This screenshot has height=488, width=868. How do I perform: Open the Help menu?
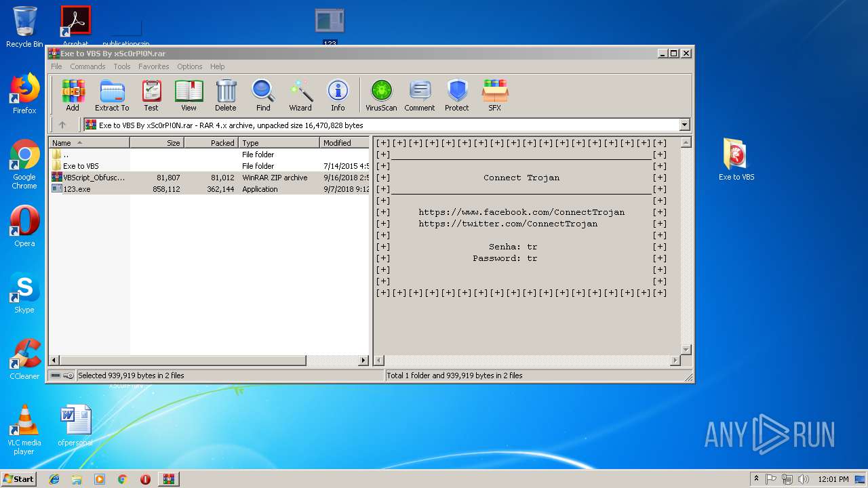217,66
